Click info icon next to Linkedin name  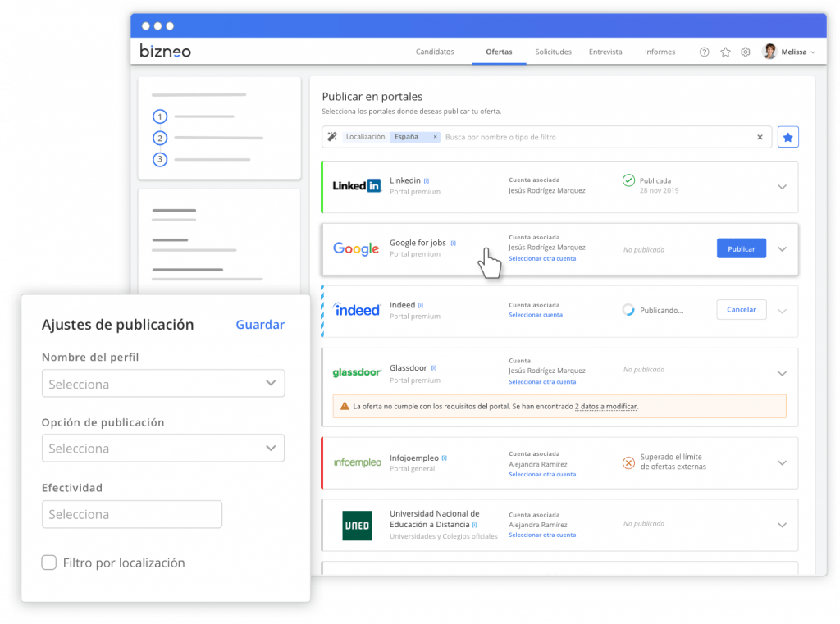[x=427, y=180]
